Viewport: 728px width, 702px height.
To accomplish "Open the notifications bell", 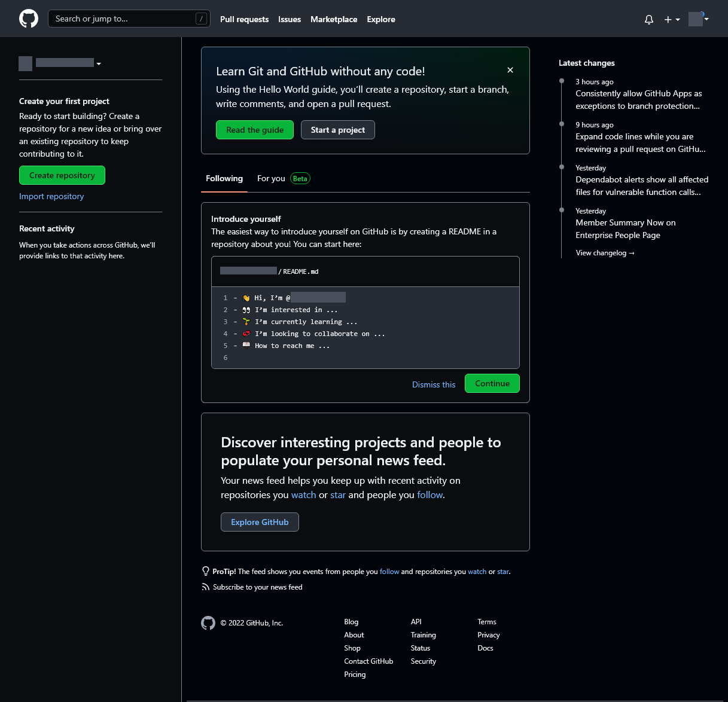I will (649, 19).
